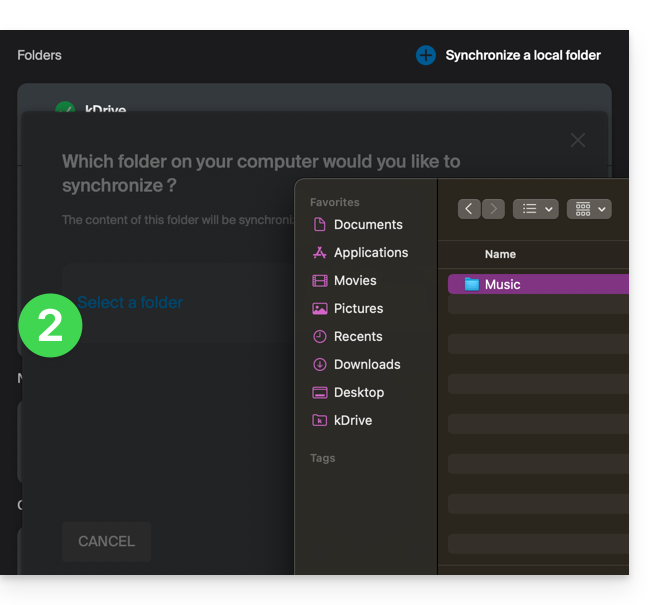The width and height of the screenshot is (659, 605).
Task: Click the Tags section header in sidebar
Action: pos(322,458)
